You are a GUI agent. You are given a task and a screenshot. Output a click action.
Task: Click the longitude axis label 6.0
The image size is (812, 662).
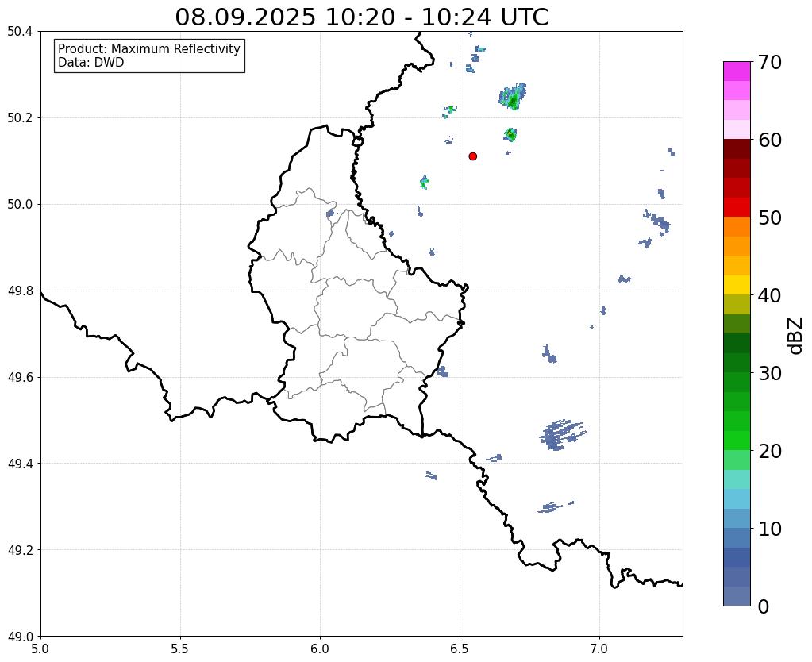click(320, 649)
